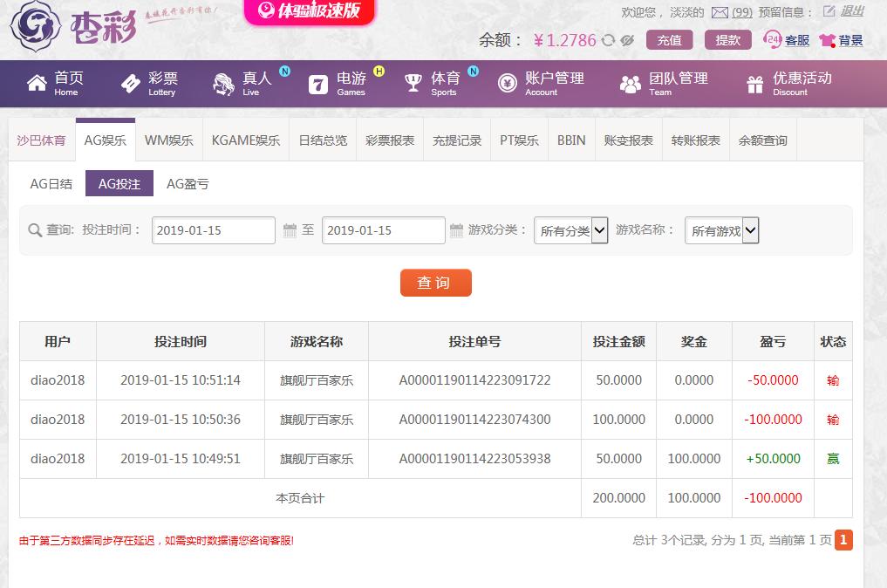Click the end date input field
887x588 pixels.
point(384,230)
